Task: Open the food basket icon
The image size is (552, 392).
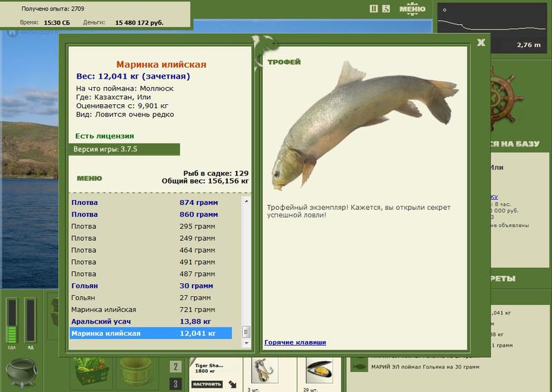Action: tap(91, 371)
